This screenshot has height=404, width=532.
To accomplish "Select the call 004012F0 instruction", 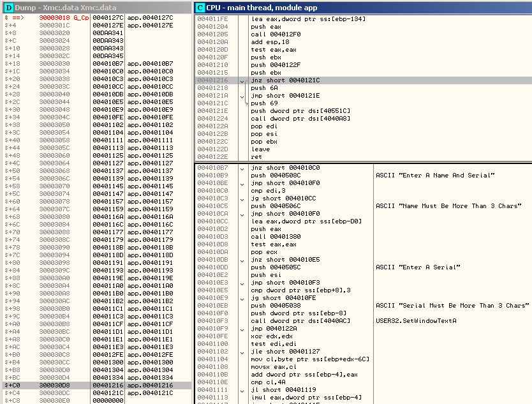I will pyautogui.click(x=274, y=34).
